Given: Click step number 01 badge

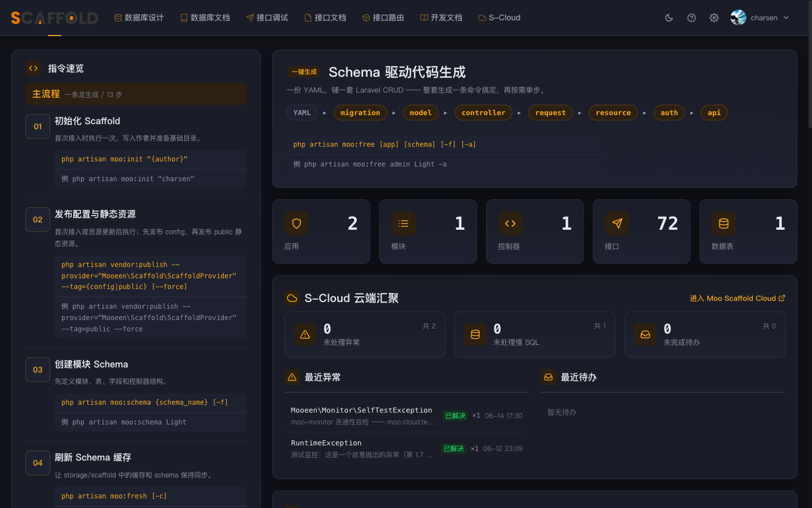Looking at the screenshot, I should (x=38, y=126).
